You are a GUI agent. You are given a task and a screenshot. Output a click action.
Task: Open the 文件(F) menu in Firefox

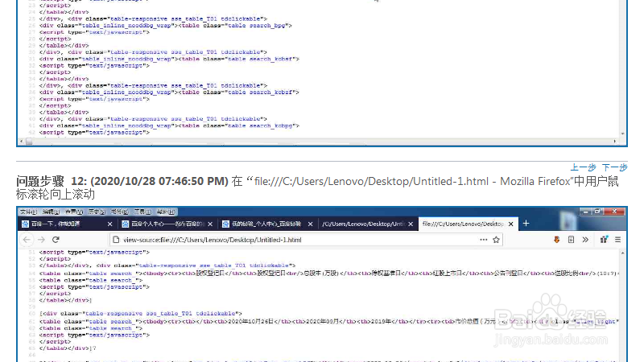click(28, 212)
